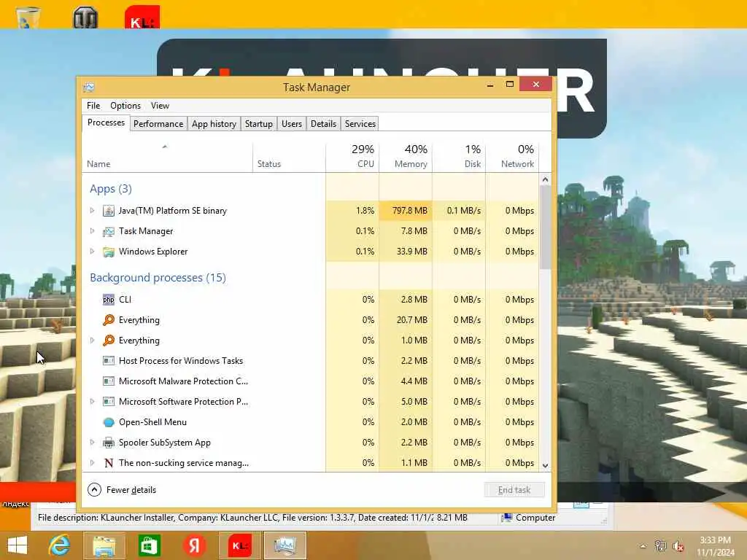Open Yandex browser from the taskbar
747x560 pixels.
pos(194,545)
